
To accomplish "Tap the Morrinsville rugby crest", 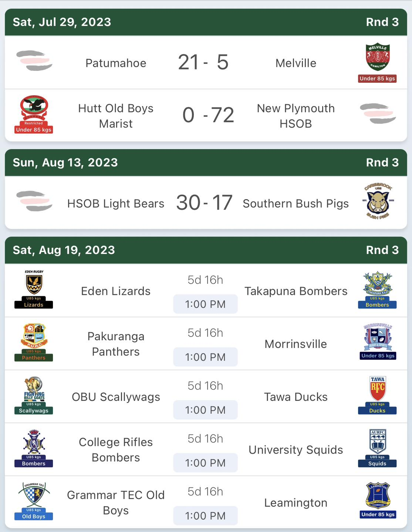I will [x=378, y=341].
